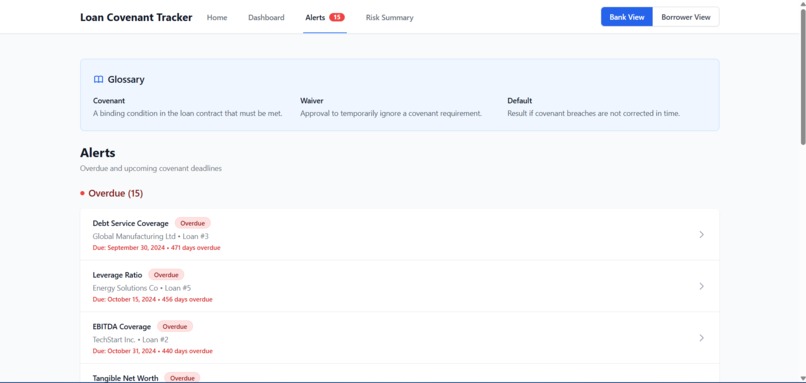Click the Overdue badge on Leverage Ratio
Image resolution: width=806 pixels, height=383 pixels.
click(166, 275)
